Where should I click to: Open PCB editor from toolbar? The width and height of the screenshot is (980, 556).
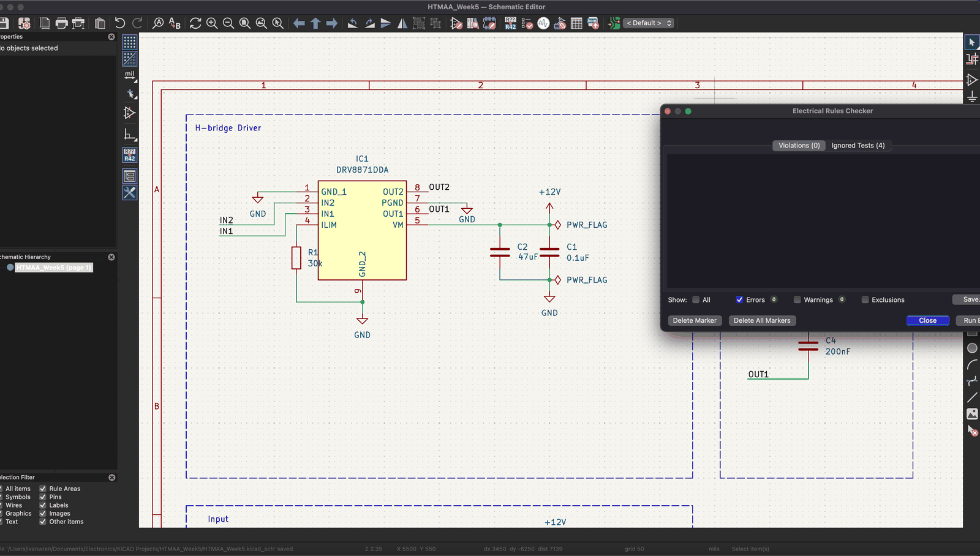click(614, 23)
